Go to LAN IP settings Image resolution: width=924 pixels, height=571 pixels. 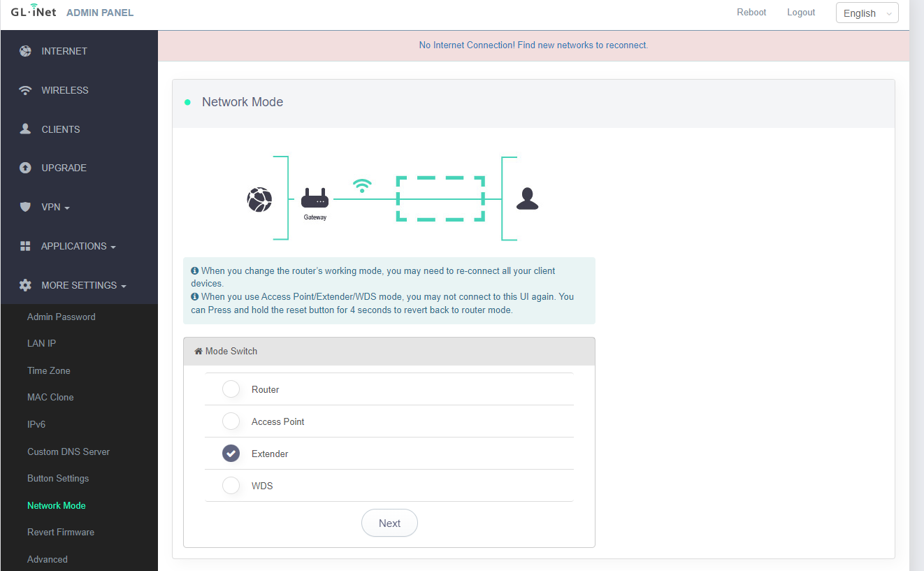[x=41, y=343]
